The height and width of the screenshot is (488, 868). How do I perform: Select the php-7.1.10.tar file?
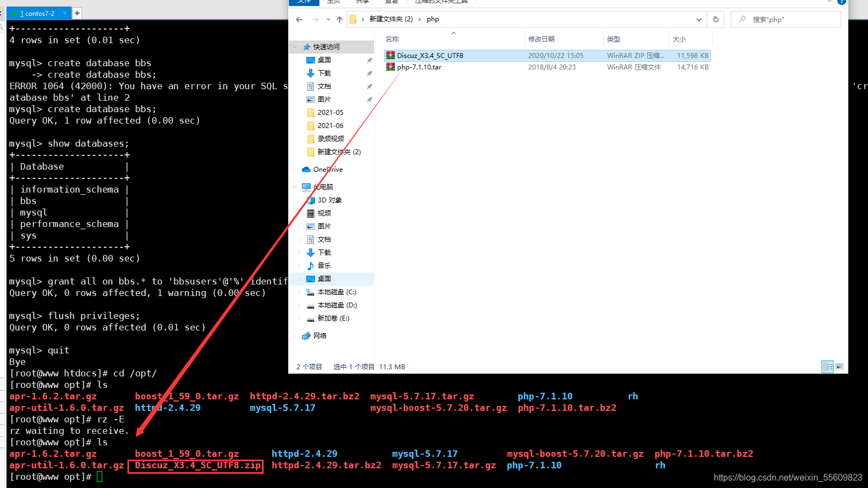(547, 67)
